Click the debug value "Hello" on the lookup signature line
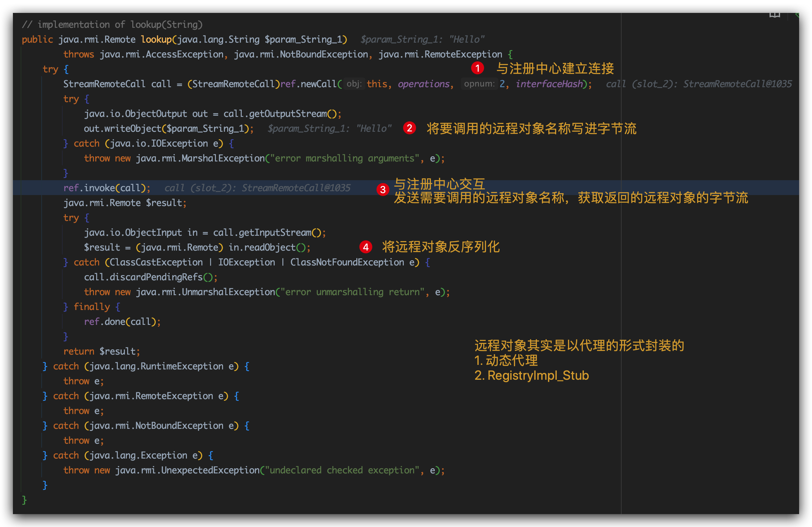 [x=466, y=40]
